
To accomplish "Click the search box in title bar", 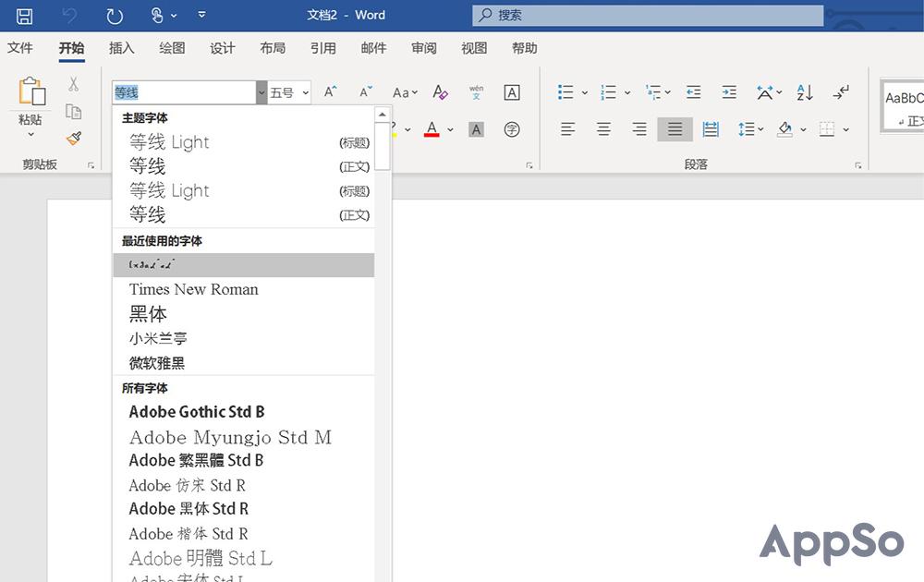I will tap(648, 16).
